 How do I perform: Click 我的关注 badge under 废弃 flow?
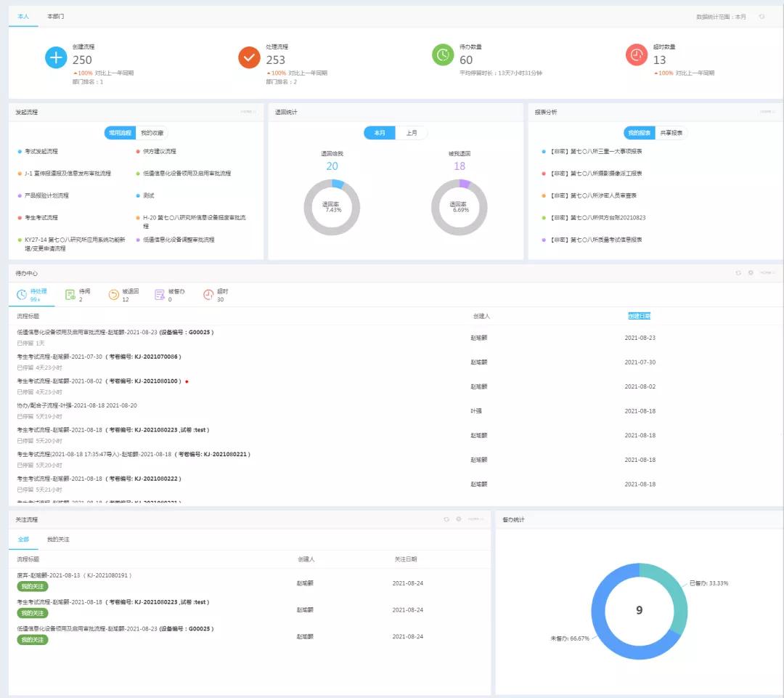point(33,586)
